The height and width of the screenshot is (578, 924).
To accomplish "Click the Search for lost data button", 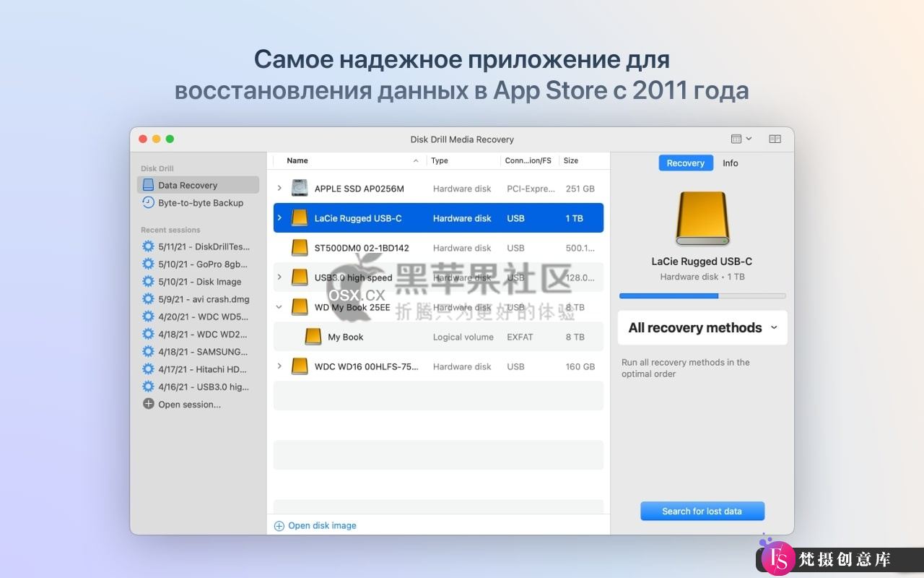I will [702, 511].
